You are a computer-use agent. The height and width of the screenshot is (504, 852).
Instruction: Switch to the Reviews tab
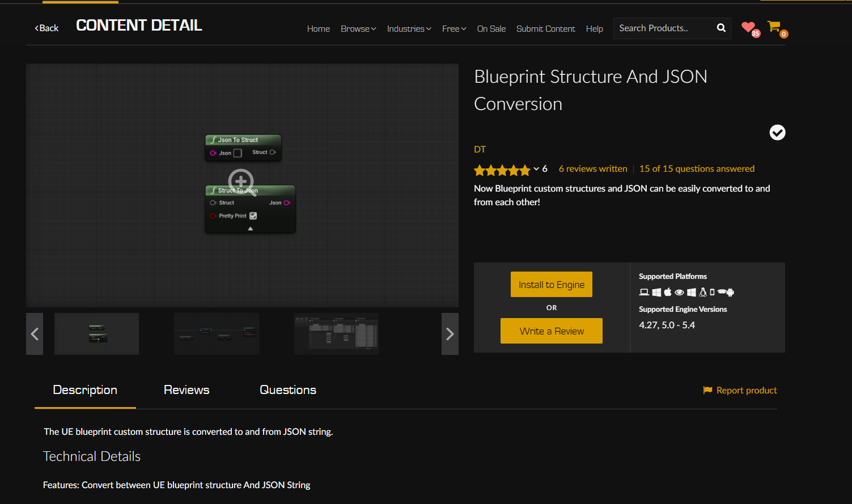coord(186,390)
